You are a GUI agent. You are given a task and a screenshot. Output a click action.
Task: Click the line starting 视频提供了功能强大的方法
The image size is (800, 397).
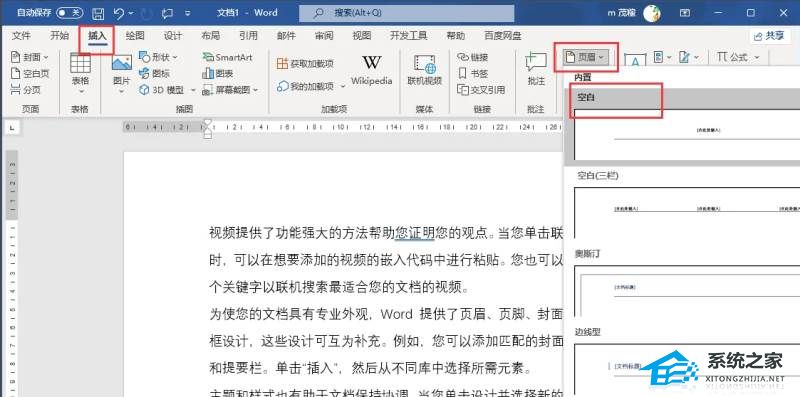pyautogui.click(x=385, y=233)
